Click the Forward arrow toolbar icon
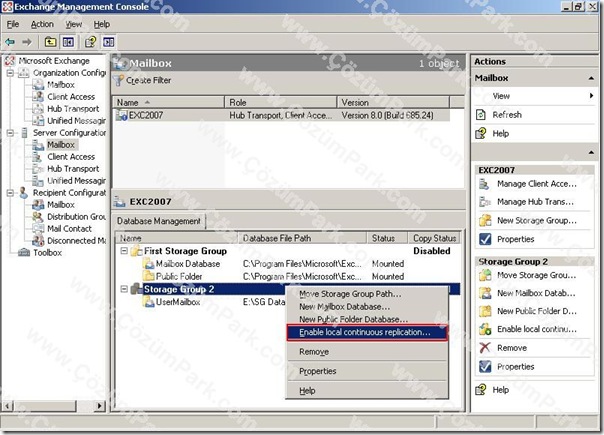The image size is (604, 435). pos(27,42)
